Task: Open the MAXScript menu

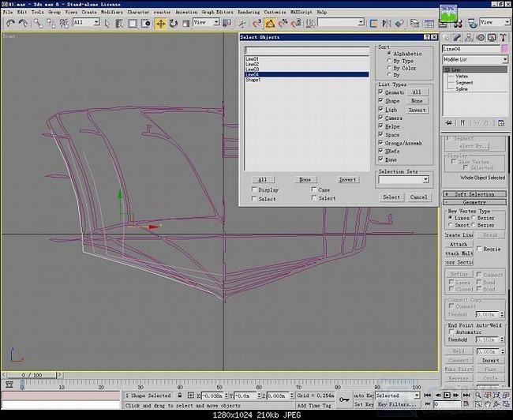Action: pos(301,12)
